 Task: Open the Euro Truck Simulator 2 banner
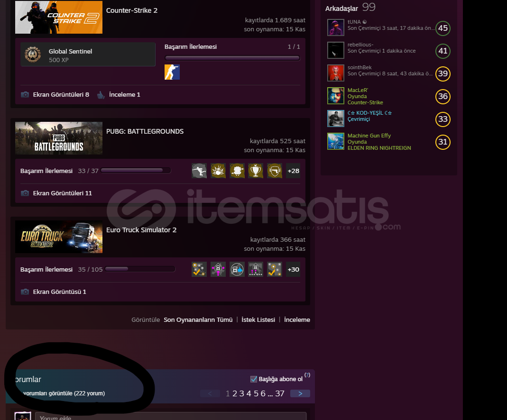59,237
